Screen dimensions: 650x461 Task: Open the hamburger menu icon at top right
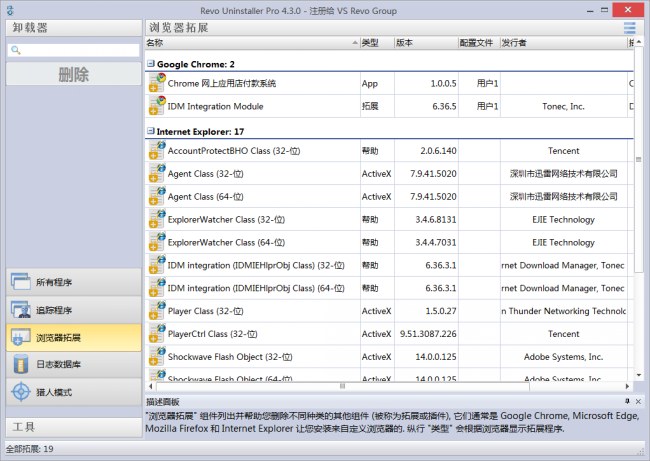[629, 28]
